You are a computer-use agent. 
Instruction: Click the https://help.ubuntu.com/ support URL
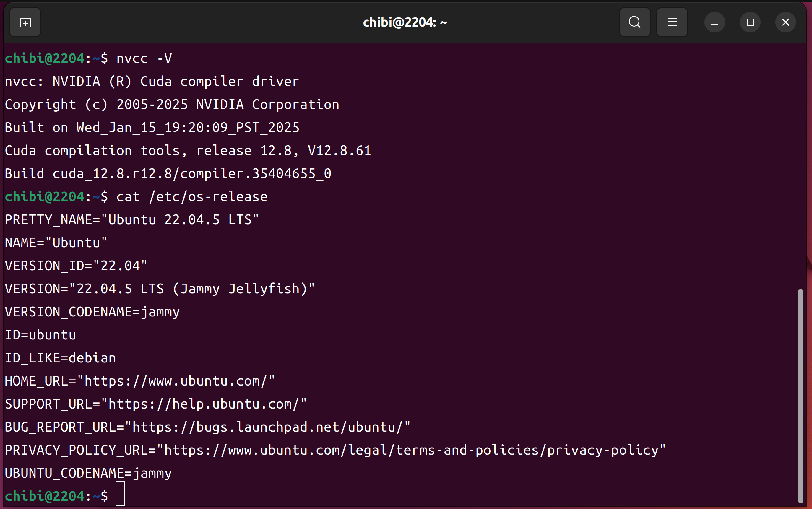[203, 404]
